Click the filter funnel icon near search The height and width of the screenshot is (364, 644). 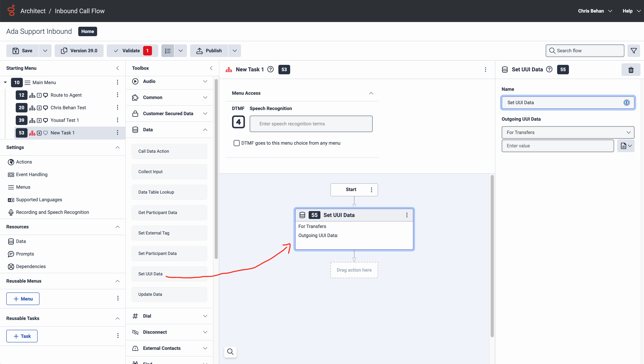click(x=634, y=51)
